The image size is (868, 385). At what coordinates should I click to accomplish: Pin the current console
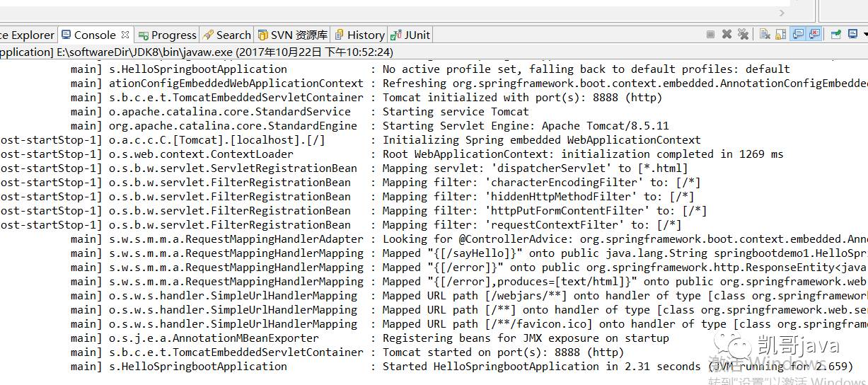coord(836,34)
